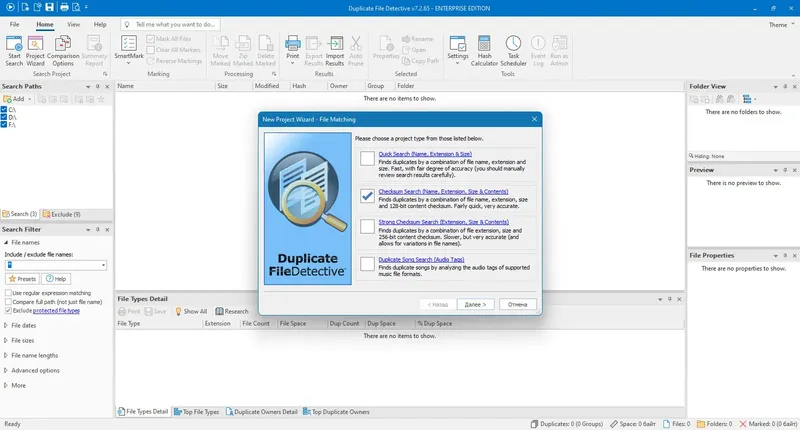Click the protected file types link
This screenshot has width=800, height=430.
(56, 311)
